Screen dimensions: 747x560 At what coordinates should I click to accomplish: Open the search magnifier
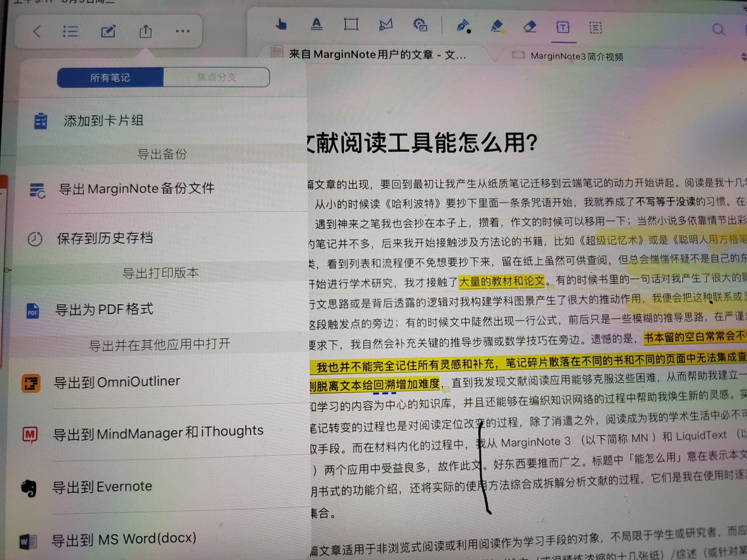coord(718,30)
